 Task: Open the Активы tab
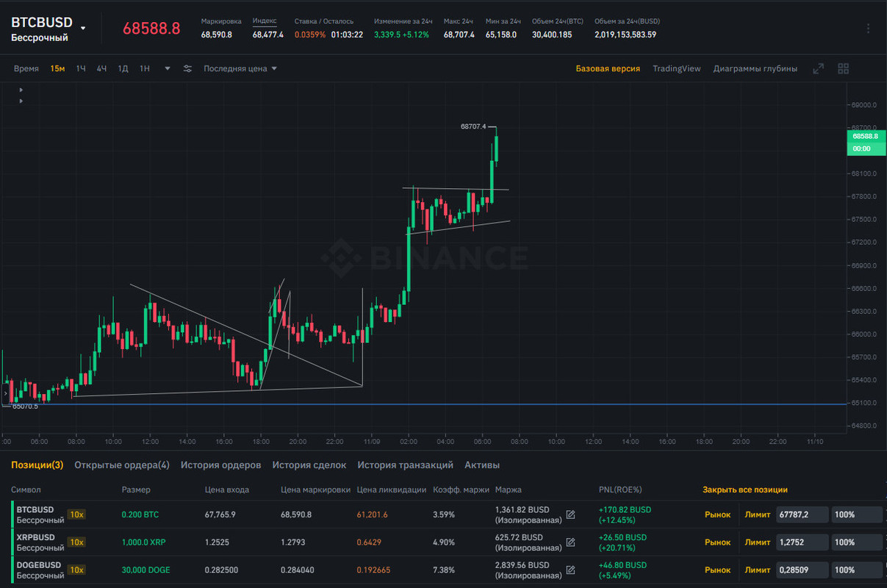pyautogui.click(x=482, y=465)
